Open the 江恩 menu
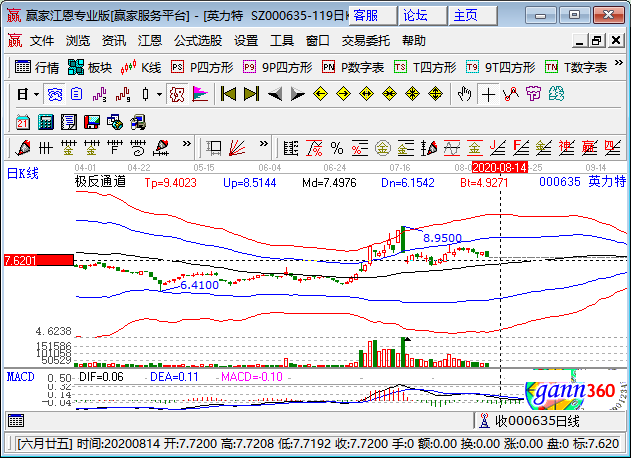The width and height of the screenshot is (631, 458). 150,41
